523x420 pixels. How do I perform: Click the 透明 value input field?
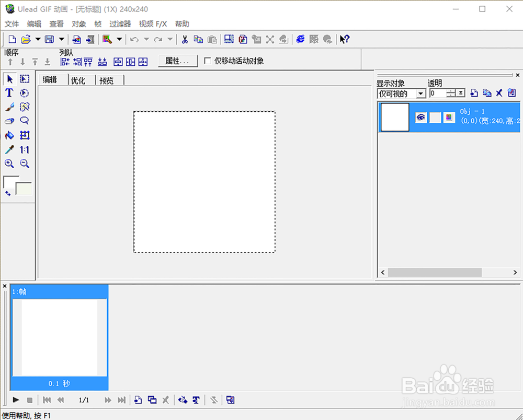438,93
